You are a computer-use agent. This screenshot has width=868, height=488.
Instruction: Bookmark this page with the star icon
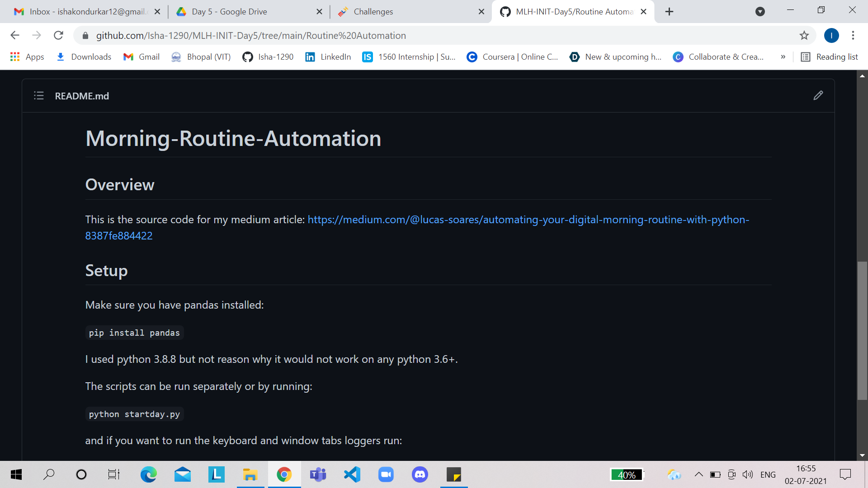pos(804,35)
